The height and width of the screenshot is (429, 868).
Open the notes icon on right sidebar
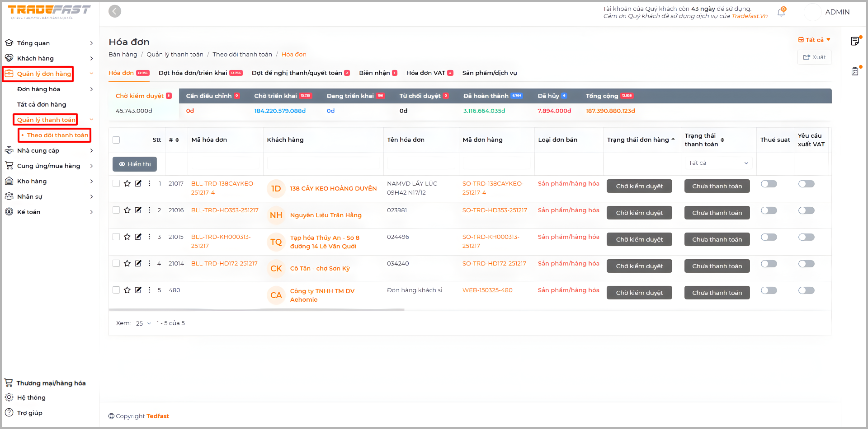854,42
